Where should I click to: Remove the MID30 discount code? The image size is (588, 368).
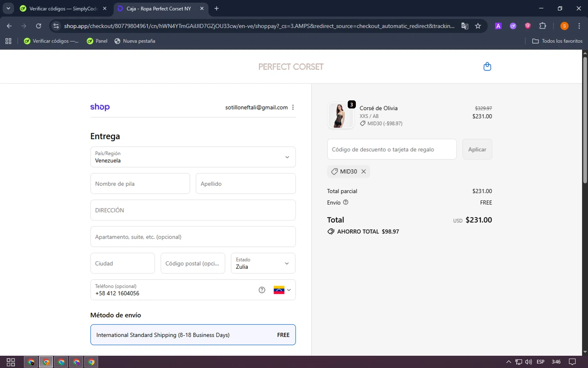coord(363,171)
